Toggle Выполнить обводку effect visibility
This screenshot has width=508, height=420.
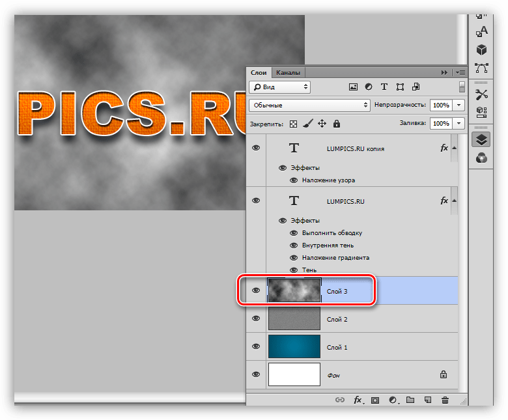(x=294, y=233)
